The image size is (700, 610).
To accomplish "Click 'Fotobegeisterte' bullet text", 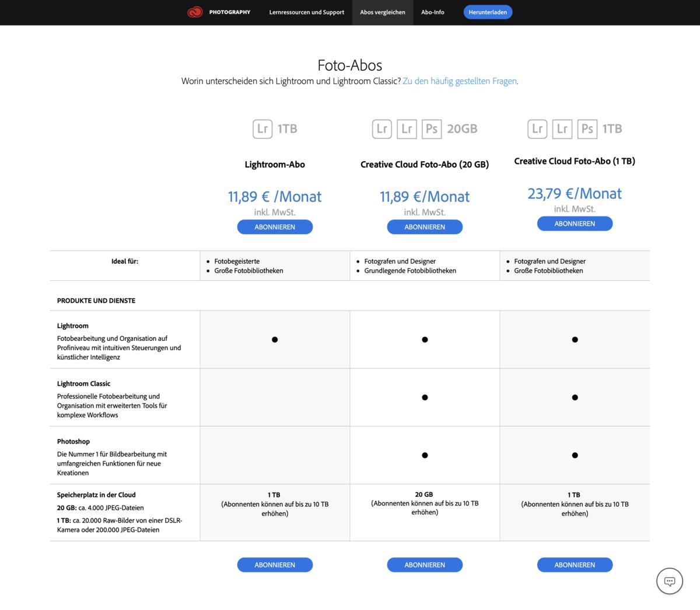I will tap(237, 262).
